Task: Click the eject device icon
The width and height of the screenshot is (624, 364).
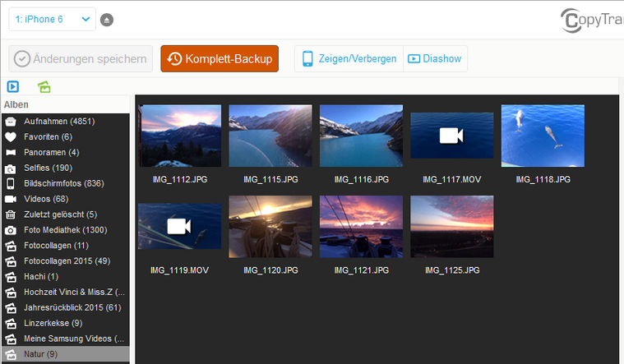Action: pos(107,20)
